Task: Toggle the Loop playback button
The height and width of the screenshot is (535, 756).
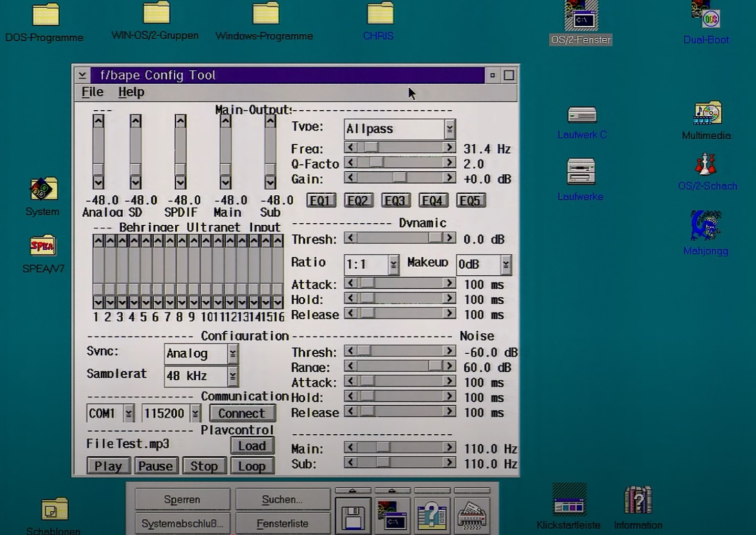Action: (252, 466)
